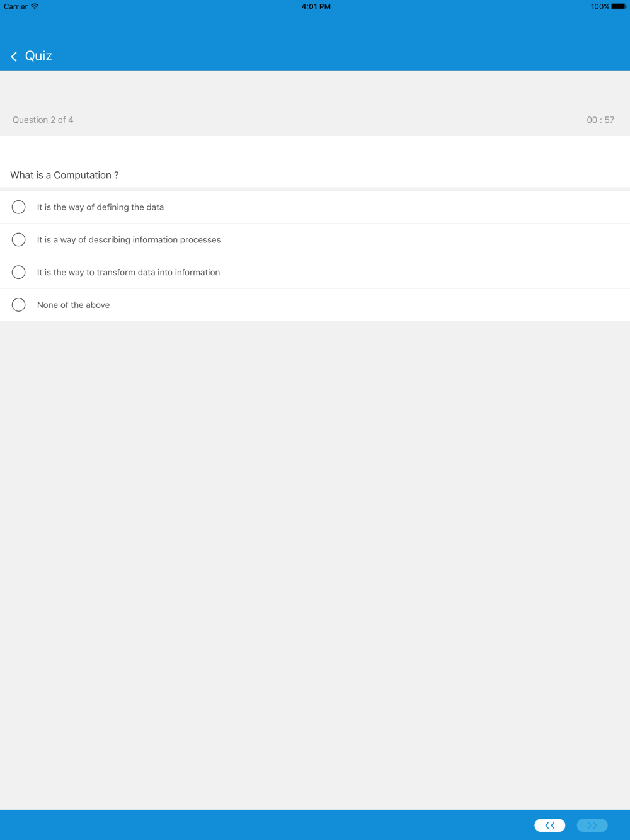
Task: Choose the 'None of the above' radio button
Action: coord(19,305)
